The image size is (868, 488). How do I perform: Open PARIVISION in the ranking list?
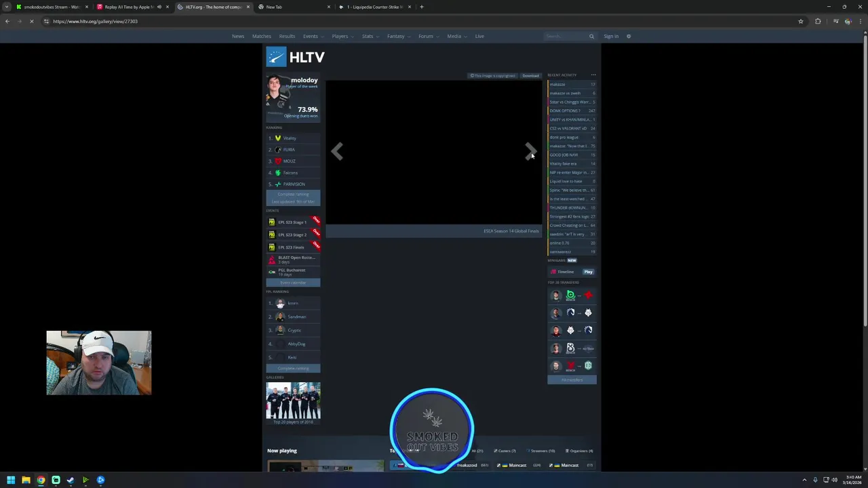pyautogui.click(x=294, y=184)
